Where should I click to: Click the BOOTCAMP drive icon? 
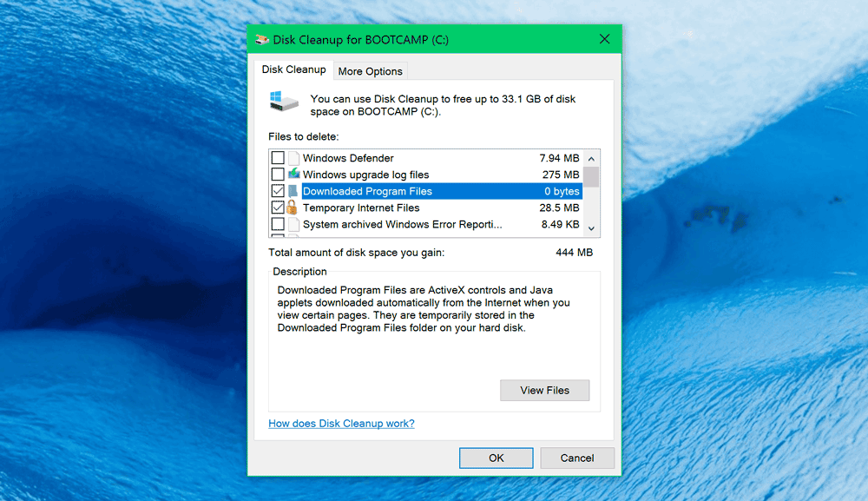(284, 102)
